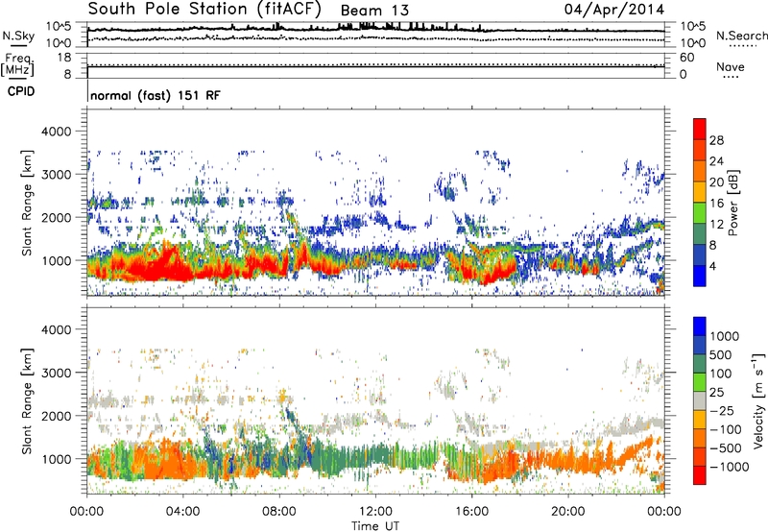Screen dimensions: 768x532
Task: Click the gray Velocity segment between -25 and 25
Action: pos(700,400)
